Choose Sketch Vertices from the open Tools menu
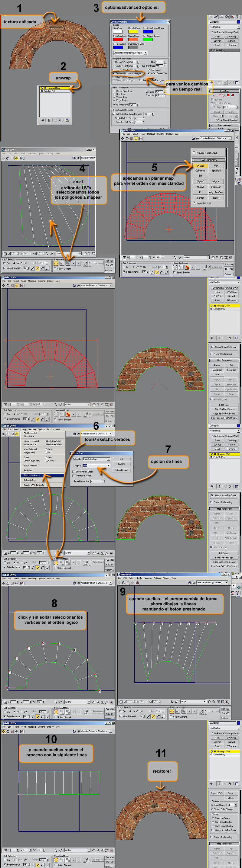 click(43, 476)
